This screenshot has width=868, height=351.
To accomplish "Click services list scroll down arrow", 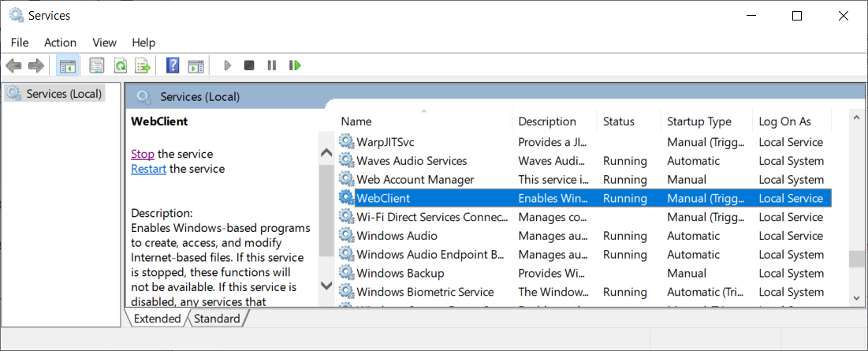I will click(x=857, y=297).
